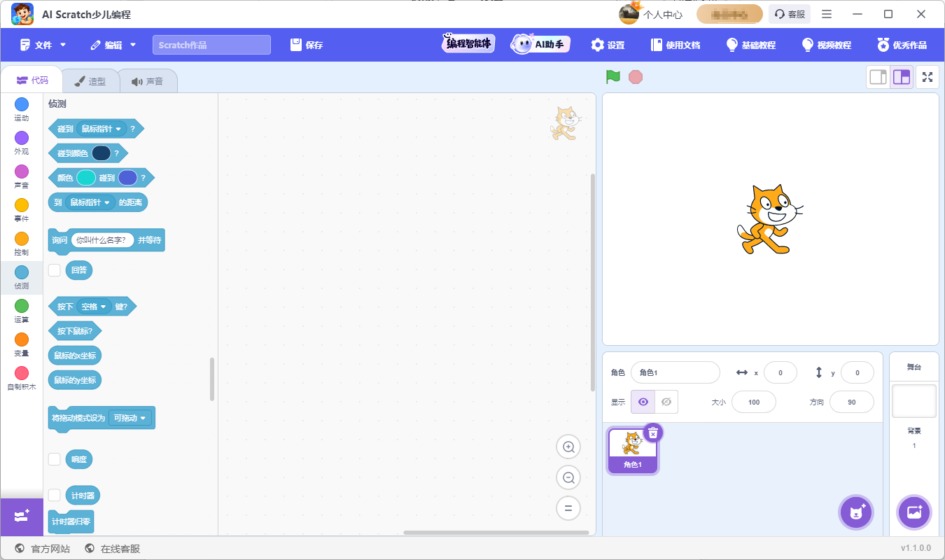Open 视频教程 video tutorials
945x560 pixels.
pos(827,45)
